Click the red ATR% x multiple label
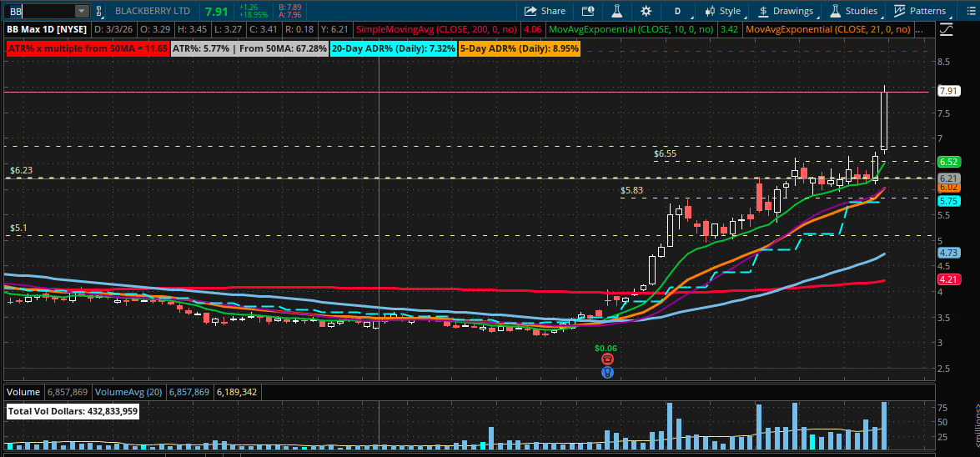The height and width of the screenshot is (457, 980). [x=88, y=48]
